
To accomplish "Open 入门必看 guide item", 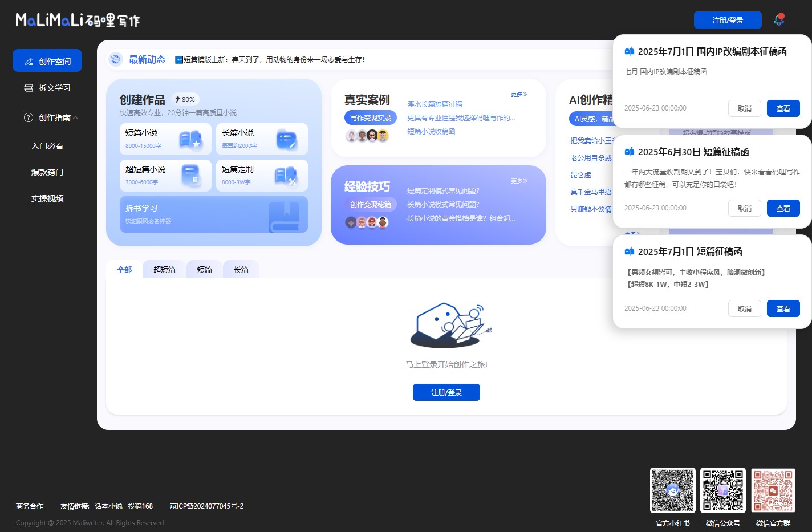I will point(47,146).
